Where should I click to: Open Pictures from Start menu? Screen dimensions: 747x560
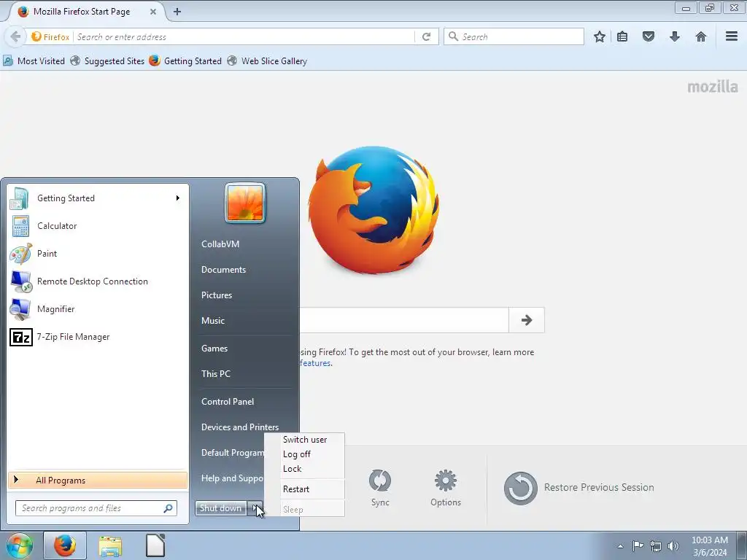pyautogui.click(x=217, y=295)
